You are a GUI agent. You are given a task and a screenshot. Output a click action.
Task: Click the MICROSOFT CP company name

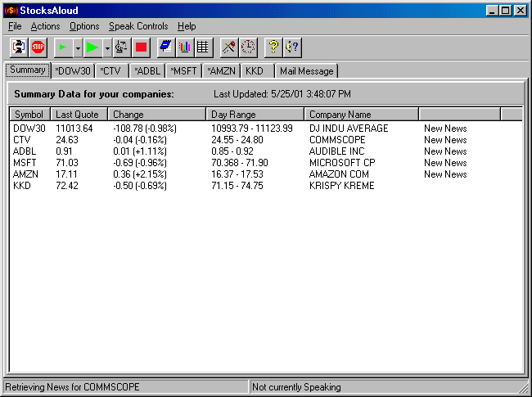342,163
